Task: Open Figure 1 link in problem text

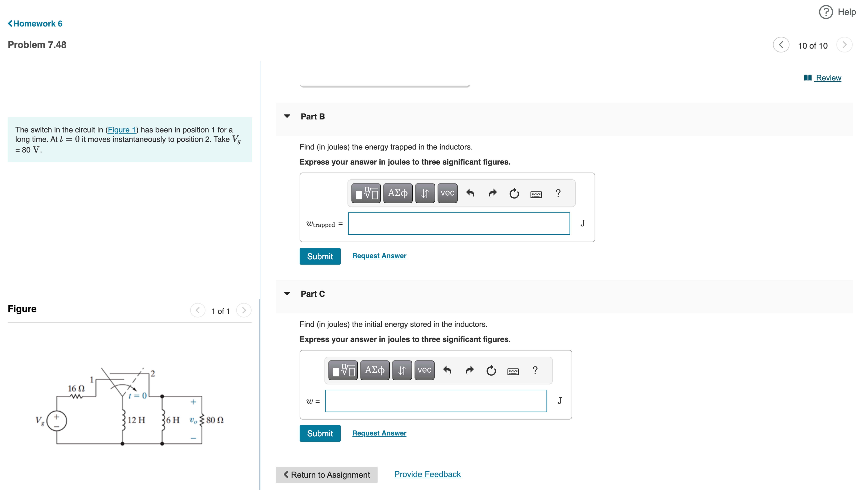Action: click(x=122, y=130)
